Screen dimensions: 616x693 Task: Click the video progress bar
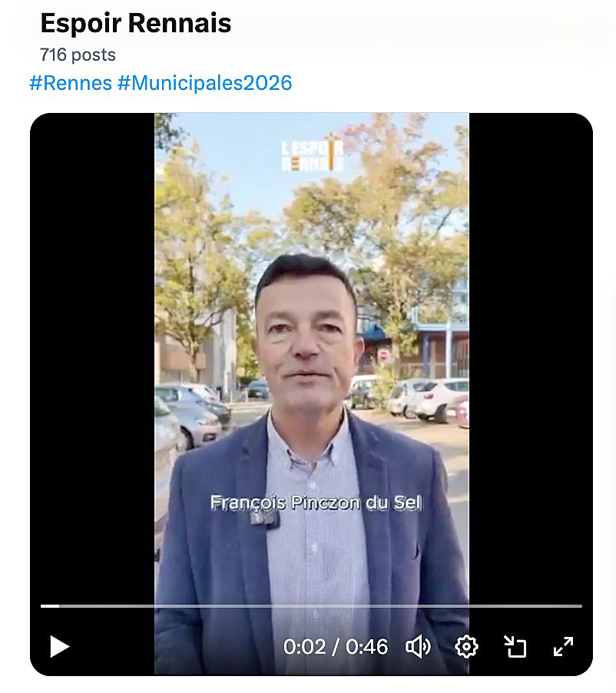click(x=311, y=606)
